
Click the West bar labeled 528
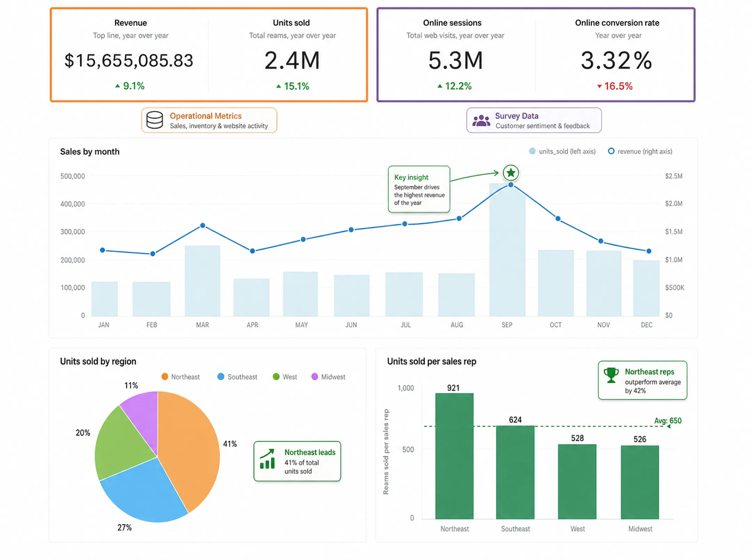click(577, 482)
